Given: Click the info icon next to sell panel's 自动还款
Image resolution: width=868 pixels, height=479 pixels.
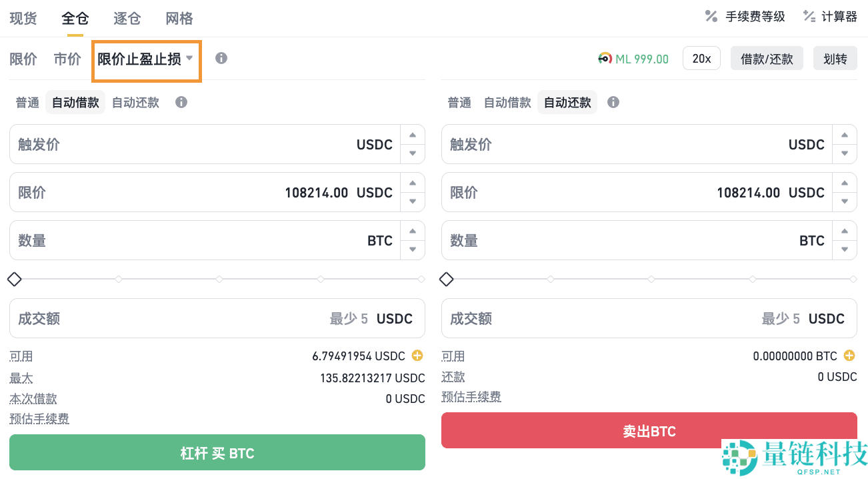Looking at the screenshot, I should pyautogui.click(x=613, y=101).
